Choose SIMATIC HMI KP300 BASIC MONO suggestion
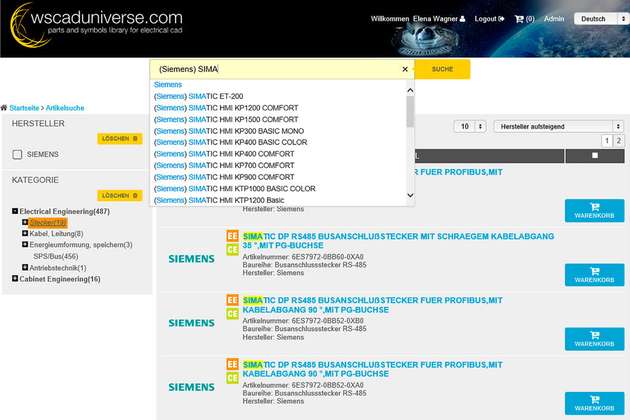This screenshot has width=630, height=420. (229, 131)
